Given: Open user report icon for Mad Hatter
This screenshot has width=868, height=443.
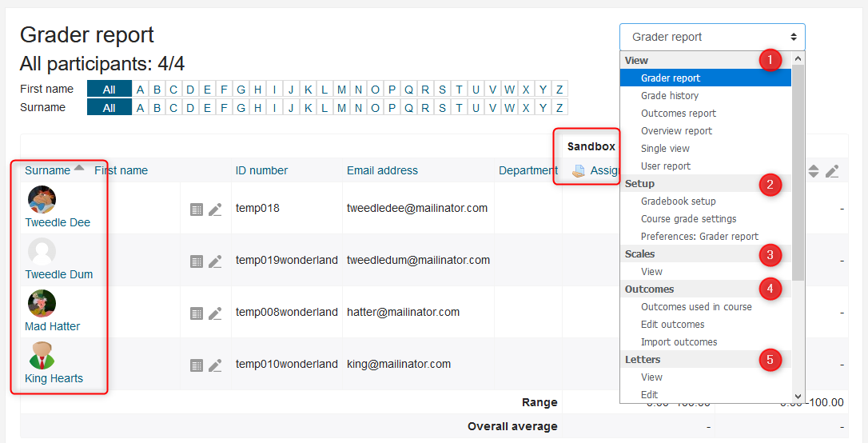Looking at the screenshot, I should pyautogui.click(x=197, y=313).
